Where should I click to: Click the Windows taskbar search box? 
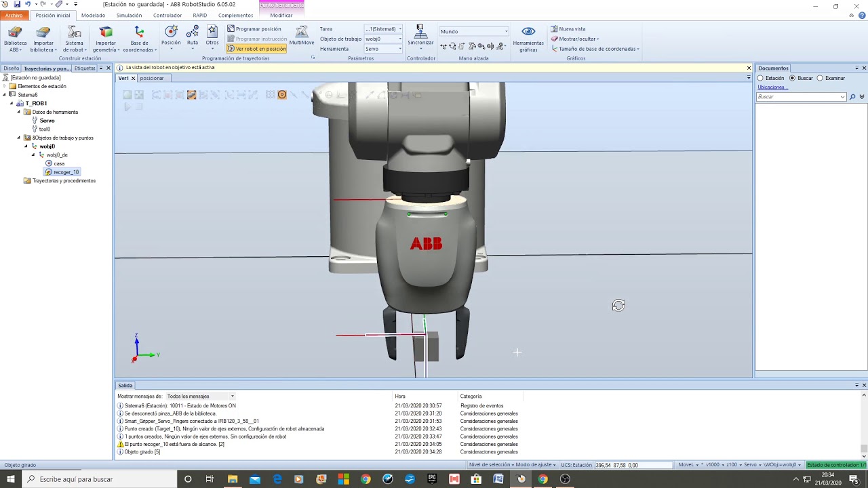coord(101,479)
